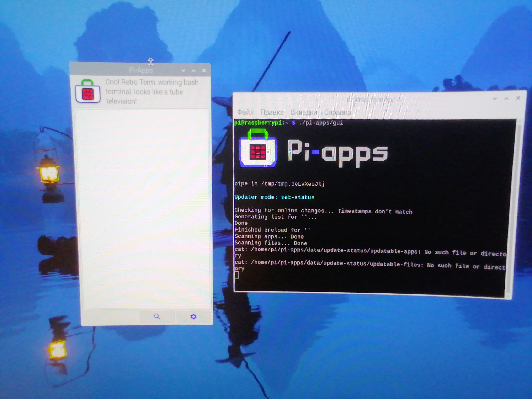
Task: Open the Вкладки menu
Action: (x=304, y=112)
